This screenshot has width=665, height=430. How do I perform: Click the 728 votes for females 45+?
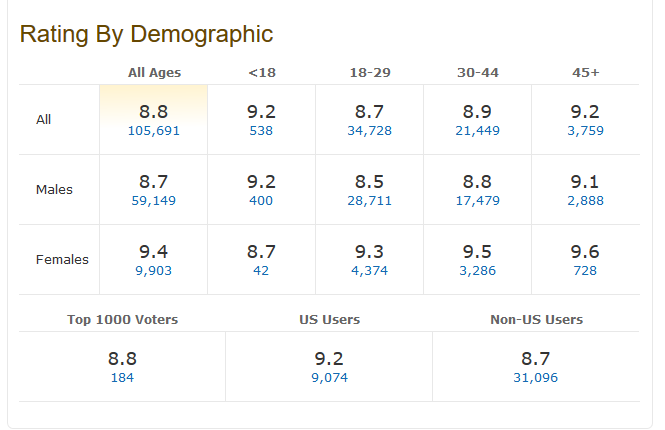585,271
